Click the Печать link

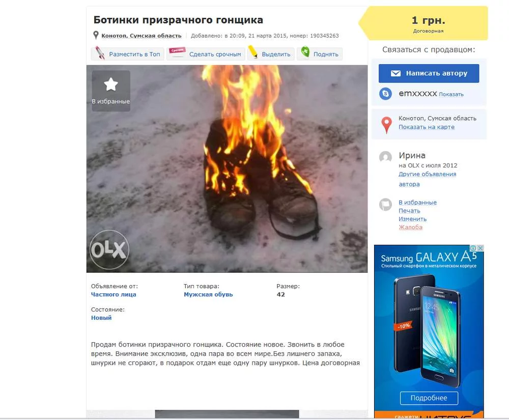409,211
